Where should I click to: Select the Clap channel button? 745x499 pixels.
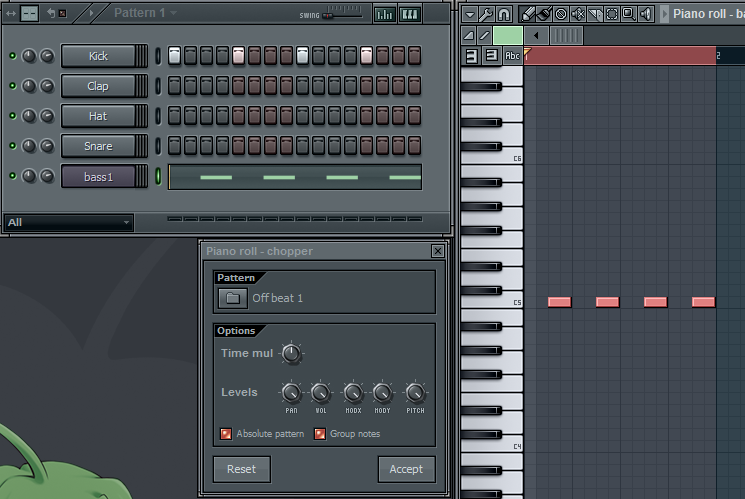98,86
